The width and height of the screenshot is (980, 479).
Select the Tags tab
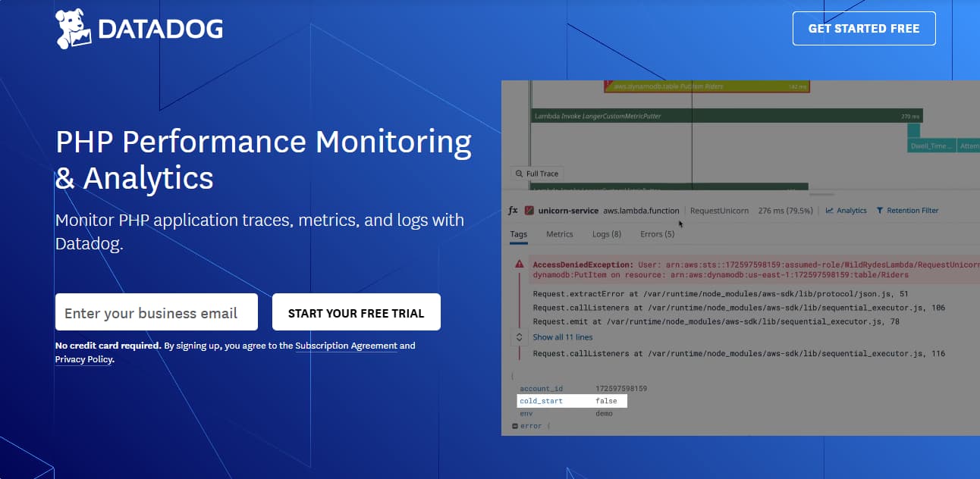coord(518,234)
